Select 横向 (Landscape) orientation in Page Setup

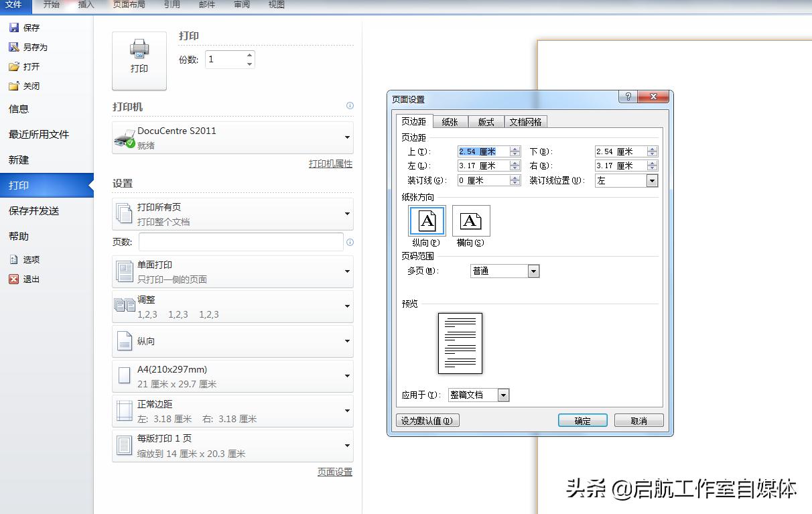tap(471, 220)
